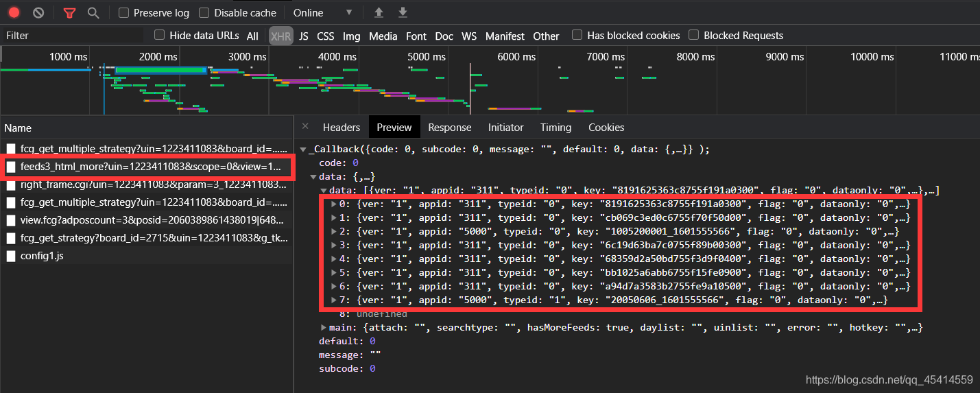Filter requests by Img

[x=352, y=36]
